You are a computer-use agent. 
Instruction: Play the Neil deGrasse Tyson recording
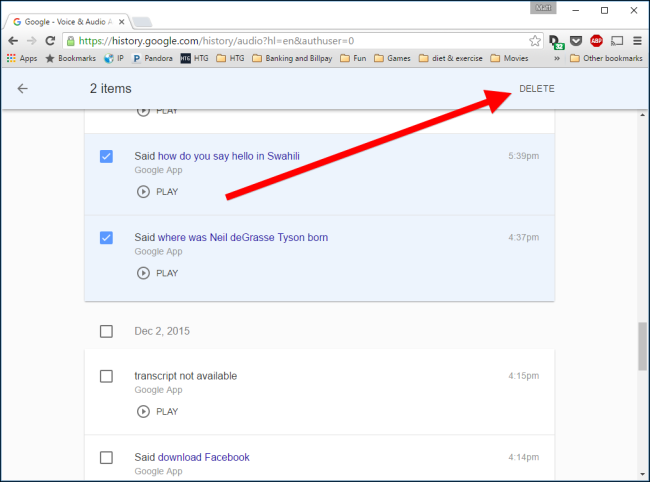[158, 273]
